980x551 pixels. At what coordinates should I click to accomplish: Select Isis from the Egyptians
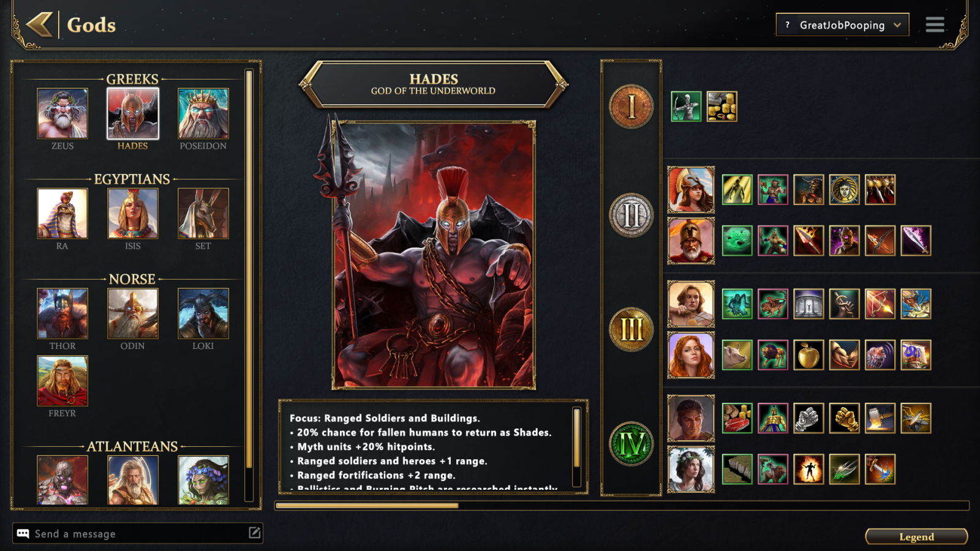(x=133, y=214)
